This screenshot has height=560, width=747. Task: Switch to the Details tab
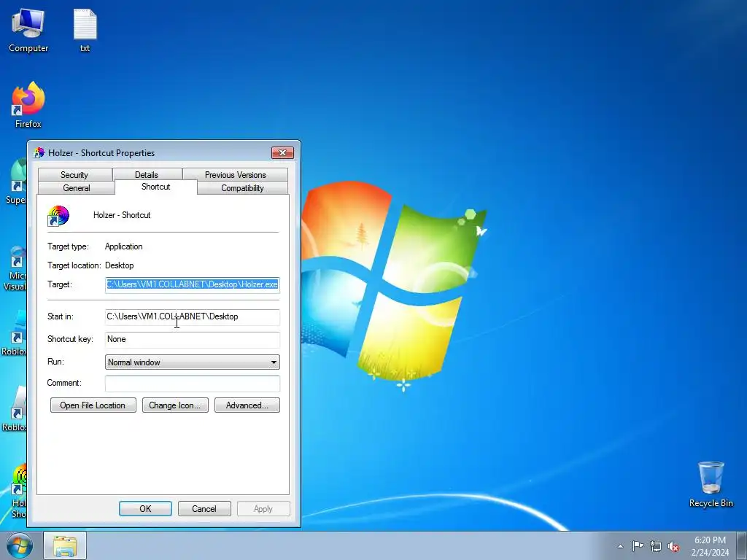point(147,175)
